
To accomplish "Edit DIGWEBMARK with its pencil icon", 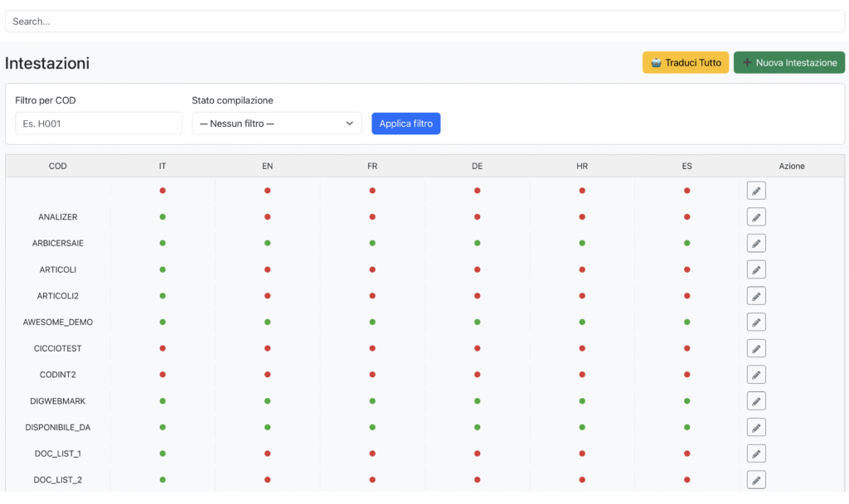I will pyautogui.click(x=755, y=401).
